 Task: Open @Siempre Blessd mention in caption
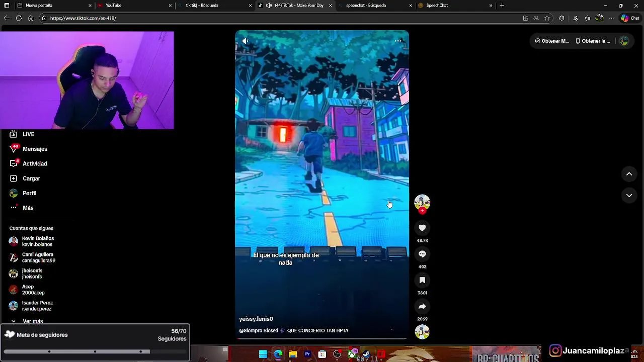259,331
